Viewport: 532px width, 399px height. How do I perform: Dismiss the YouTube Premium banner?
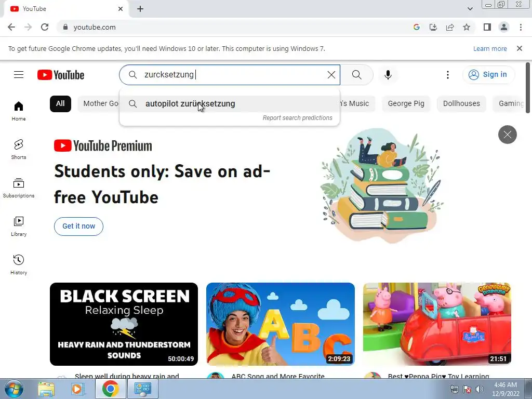click(x=507, y=135)
